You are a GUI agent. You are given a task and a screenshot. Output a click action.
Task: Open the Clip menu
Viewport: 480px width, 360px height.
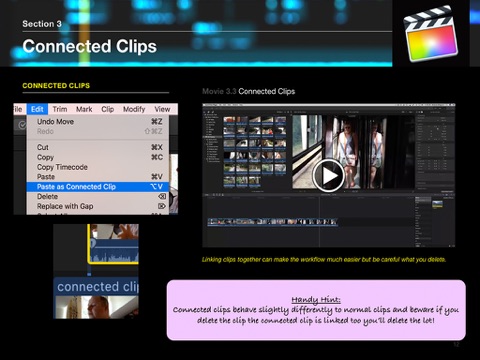(x=108, y=109)
